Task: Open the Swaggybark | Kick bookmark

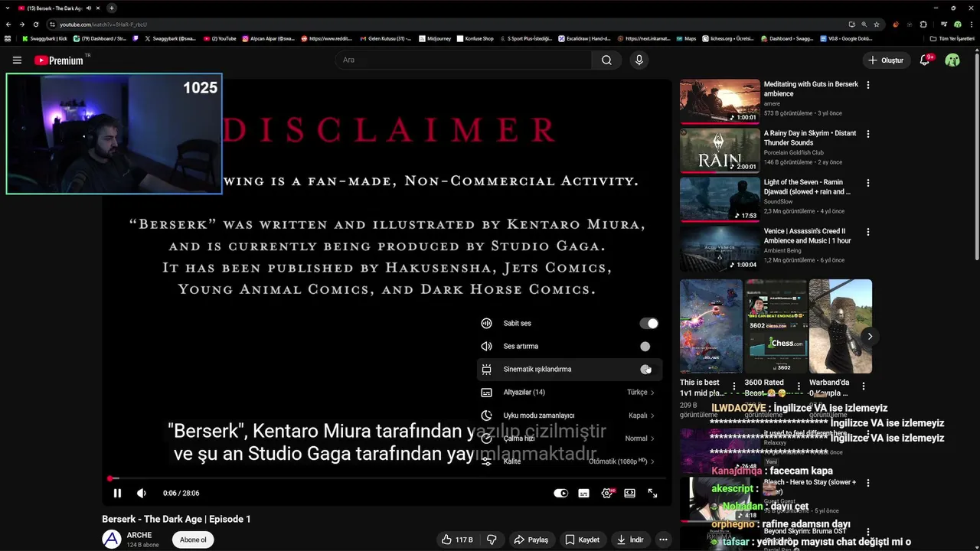Action: [x=45, y=38]
